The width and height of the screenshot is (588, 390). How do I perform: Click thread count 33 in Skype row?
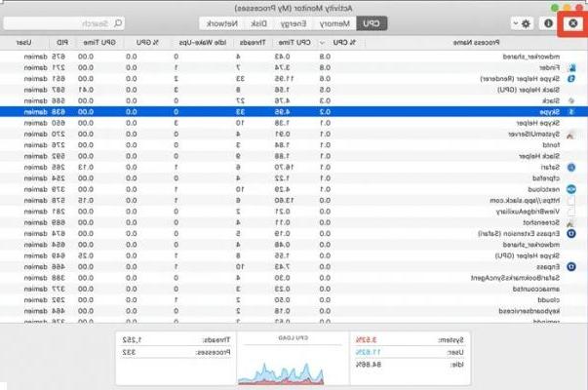pos(240,112)
